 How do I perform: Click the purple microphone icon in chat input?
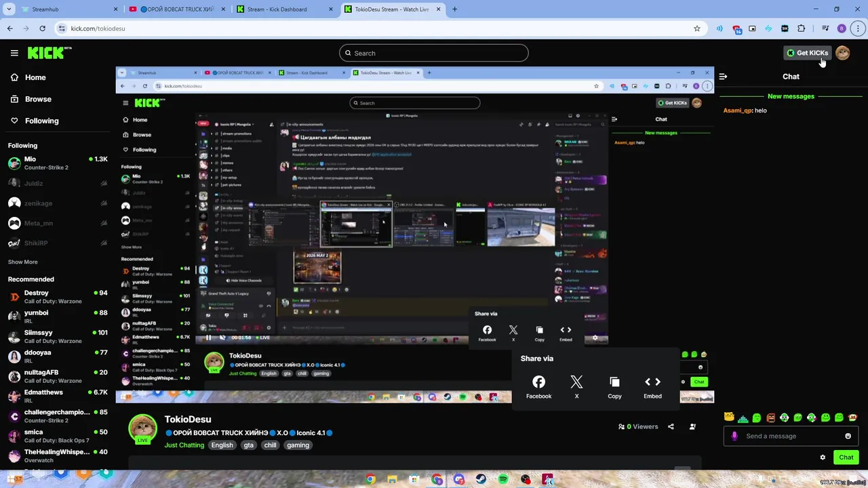click(x=734, y=436)
